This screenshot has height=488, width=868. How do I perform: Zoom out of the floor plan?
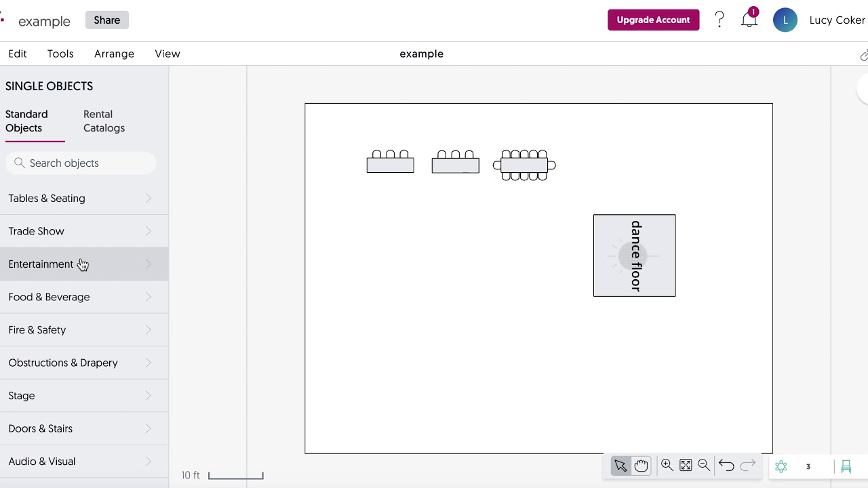704,465
